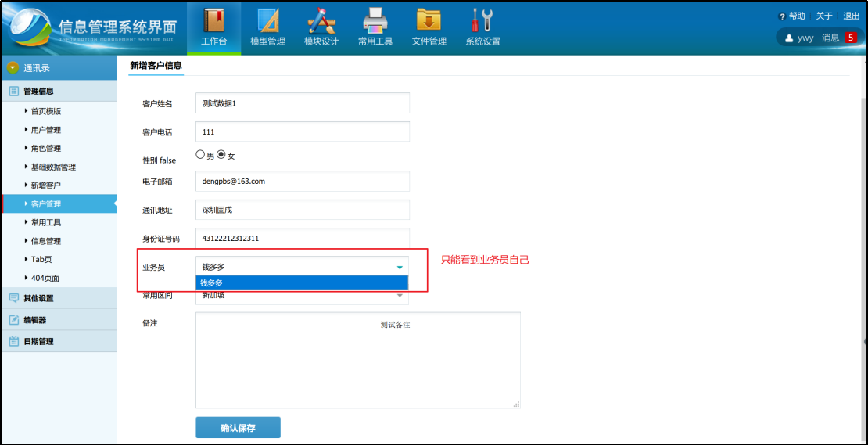The width and height of the screenshot is (868, 446).
Task: Open the 业务员 dropdown arrow
Action: [x=400, y=267]
